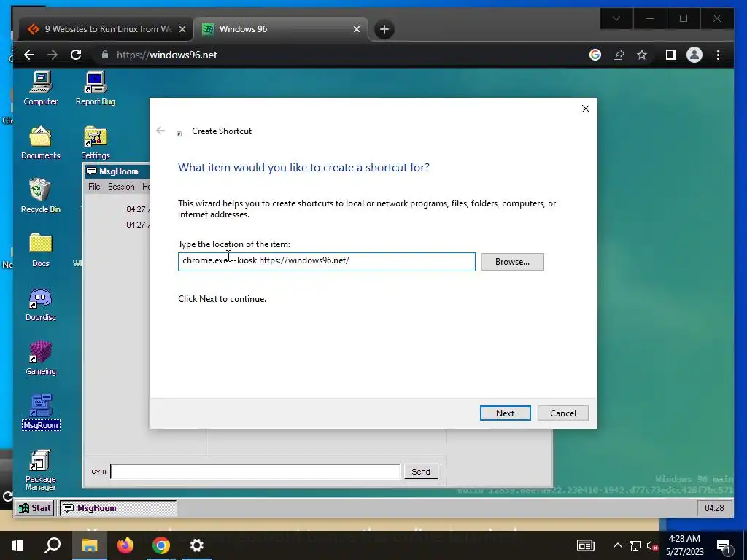This screenshot has width=747, height=560.
Task: Go back in Chrome browser
Action: [29, 55]
